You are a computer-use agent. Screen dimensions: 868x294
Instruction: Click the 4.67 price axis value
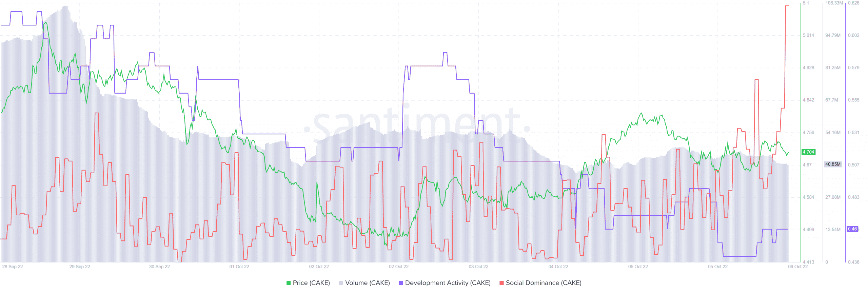click(807, 165)
